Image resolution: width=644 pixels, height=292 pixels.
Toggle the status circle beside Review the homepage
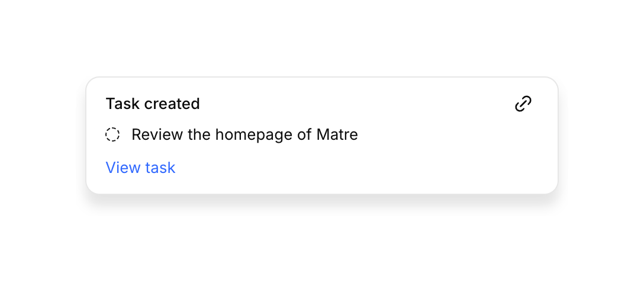[112, 135]
